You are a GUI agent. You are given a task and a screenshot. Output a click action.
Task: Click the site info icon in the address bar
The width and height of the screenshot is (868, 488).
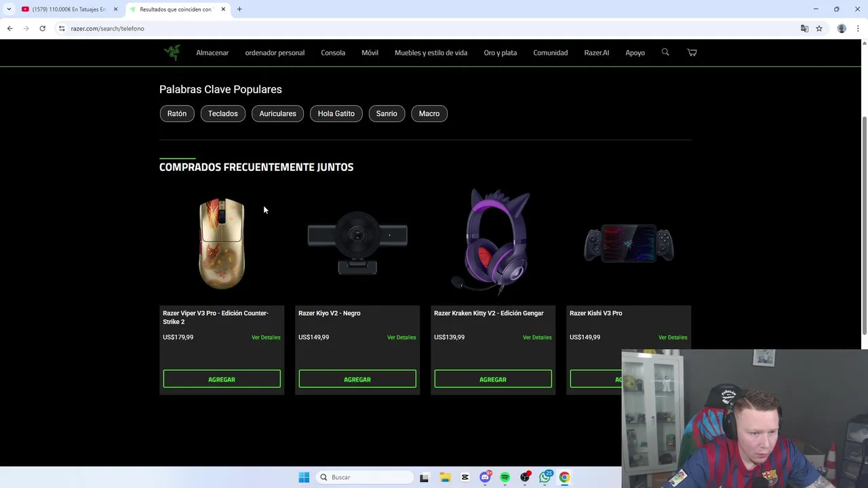(61, 28)
